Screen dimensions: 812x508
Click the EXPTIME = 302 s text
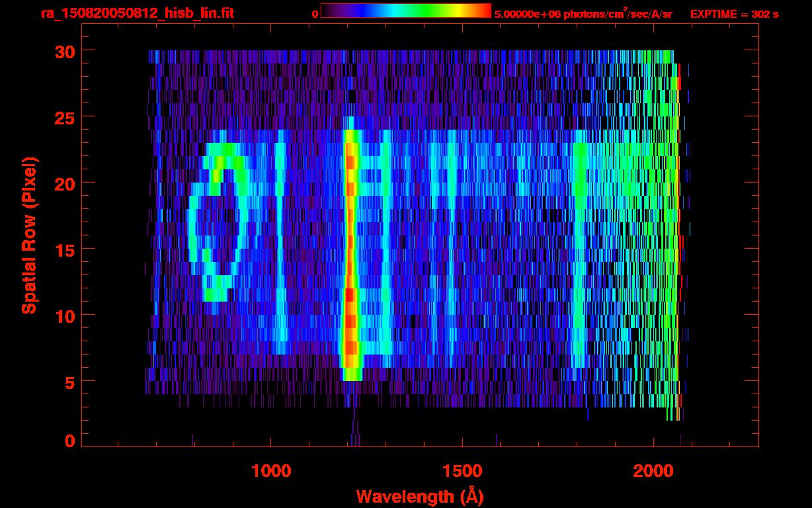point(734,14)
